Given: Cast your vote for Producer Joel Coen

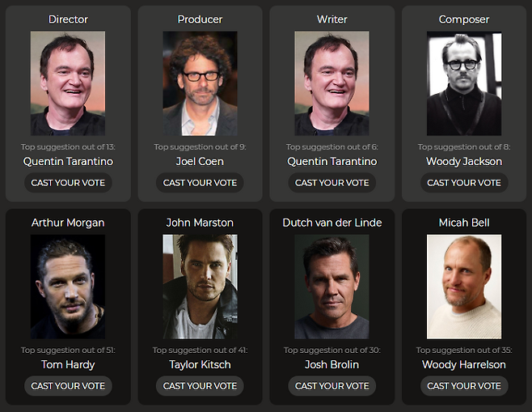Looking at the screenshot, I should point(200,183).
